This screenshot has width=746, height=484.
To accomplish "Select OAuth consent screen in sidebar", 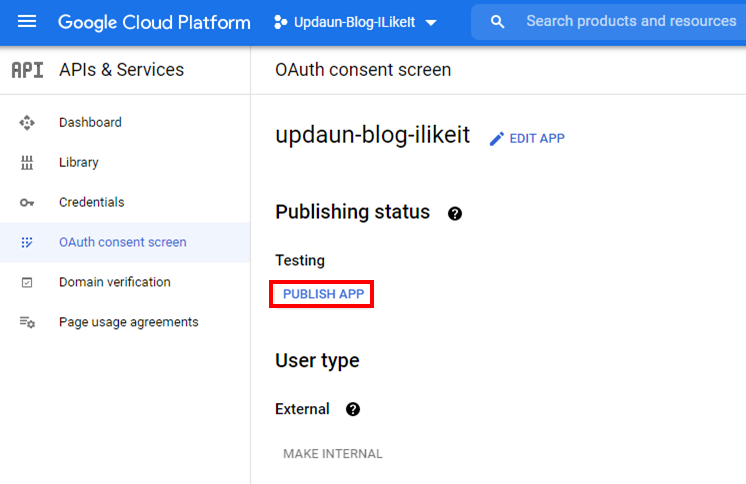I will pyautogui.click(x=123, y=242).
